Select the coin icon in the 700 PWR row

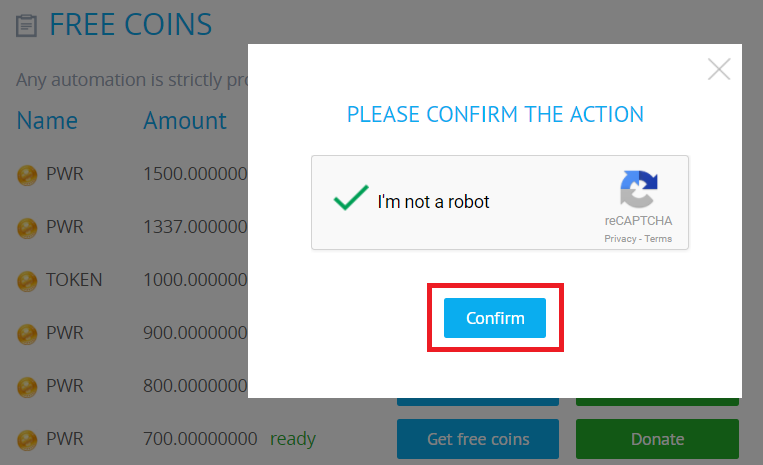pyautogui.click(x=28, y=439)
